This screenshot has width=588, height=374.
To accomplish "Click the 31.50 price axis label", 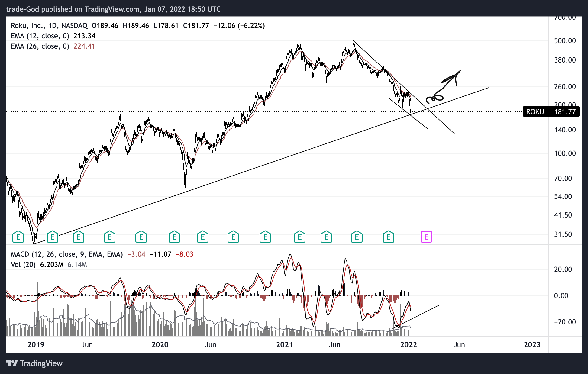I will pyautogui.click(x=563, y=234).
